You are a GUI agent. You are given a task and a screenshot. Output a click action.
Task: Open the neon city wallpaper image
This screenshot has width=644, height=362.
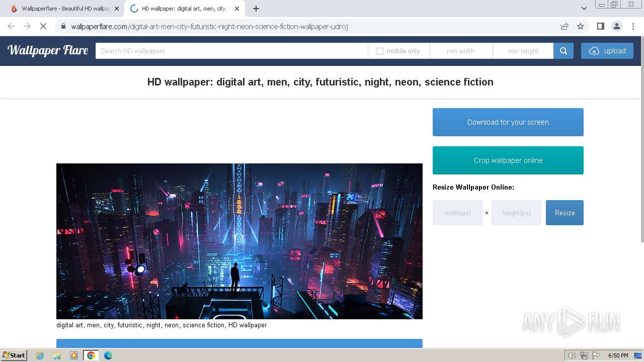[x=239, y=241]
